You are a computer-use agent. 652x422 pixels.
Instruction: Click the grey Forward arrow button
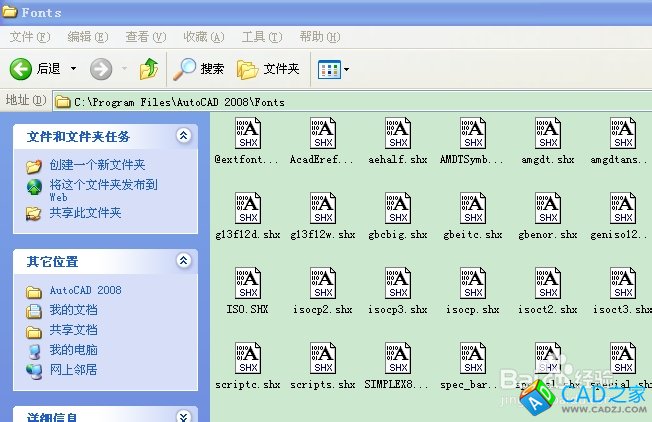pyautogui.click(x=101, y=69)
